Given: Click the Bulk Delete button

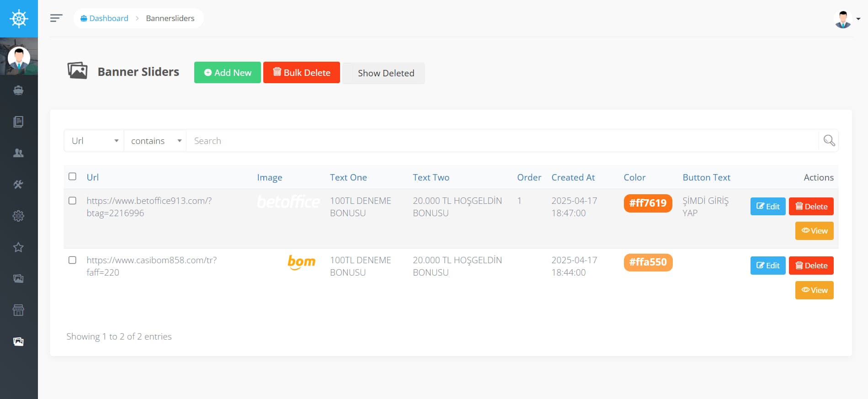Looking at the screenshot, I should click(x=302, y=73).
